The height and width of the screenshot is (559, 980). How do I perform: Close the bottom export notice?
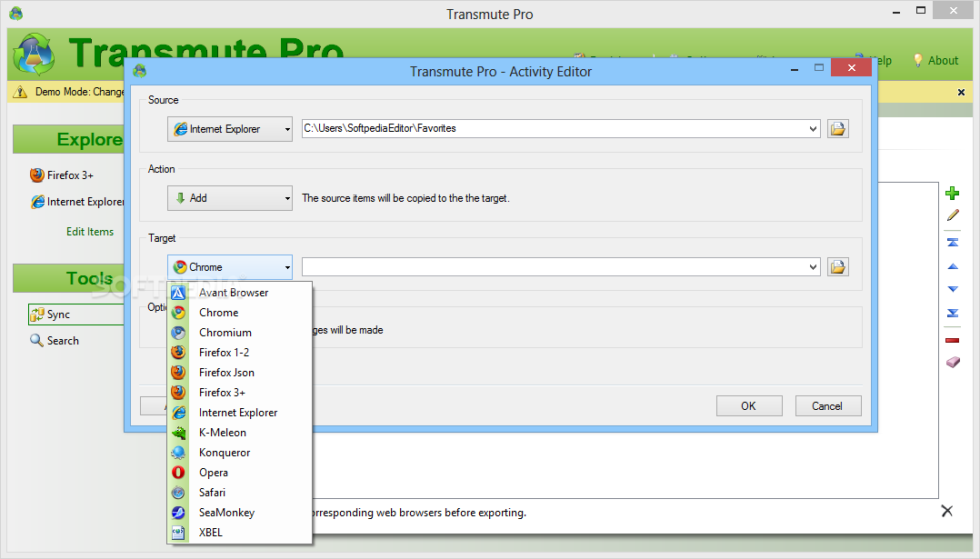tap(947, 511)
